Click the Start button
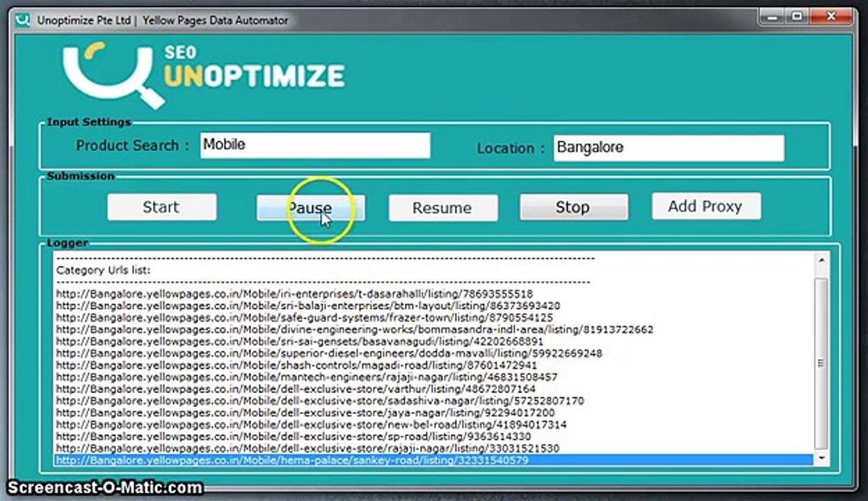The image size is (868, 501). [x=161, y=207]
